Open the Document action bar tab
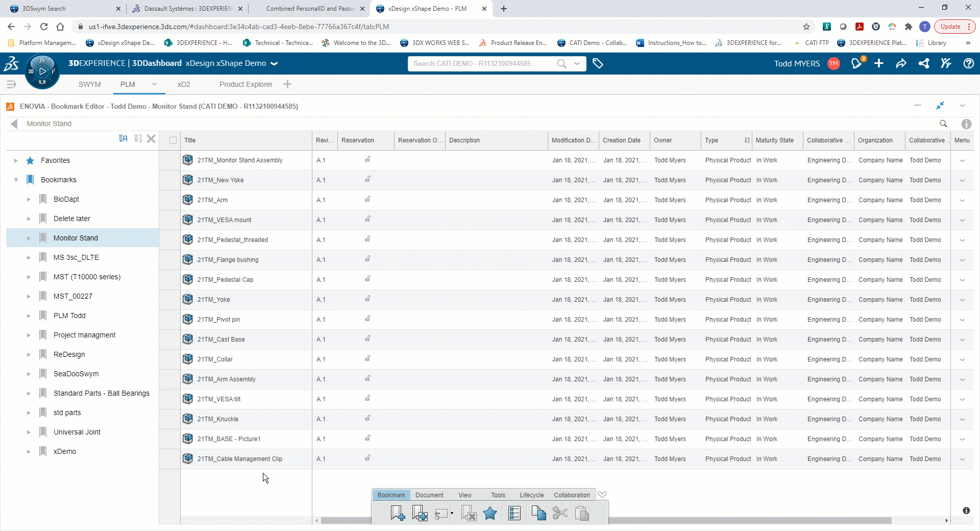Image resolution: width=980 pixels, height=531 pixels. click(x=429, y=495)
